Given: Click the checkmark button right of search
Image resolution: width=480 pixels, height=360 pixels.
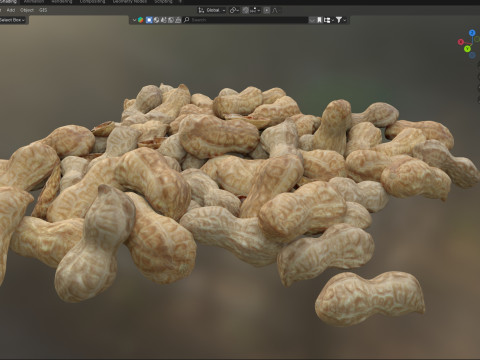Looking at the screenshot, I should [x=312, y=20].
